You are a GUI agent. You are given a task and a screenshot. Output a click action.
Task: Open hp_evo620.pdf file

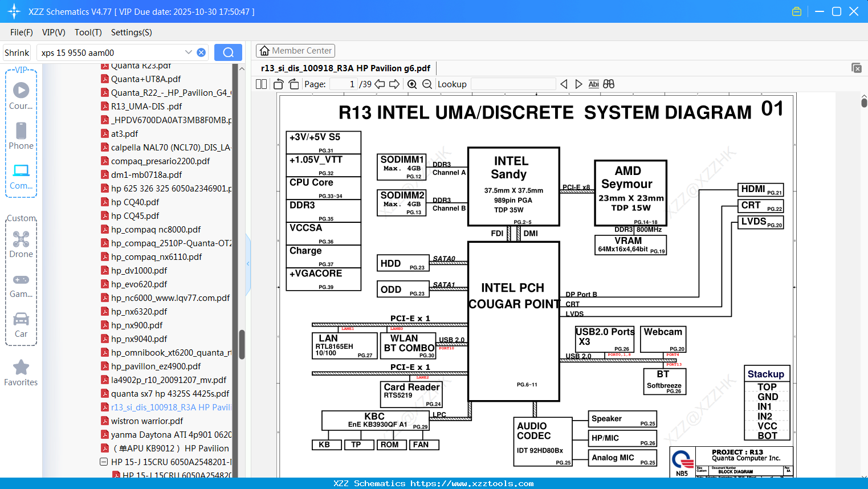click(139, 284)
